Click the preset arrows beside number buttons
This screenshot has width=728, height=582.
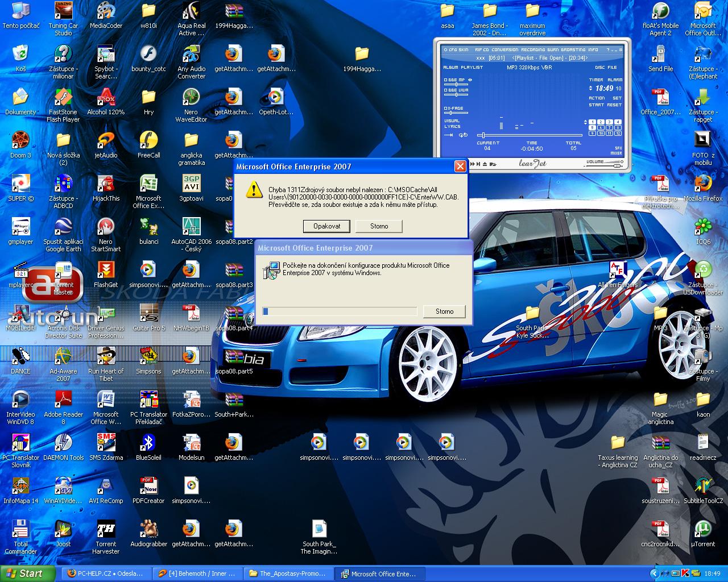pos(585,122)
